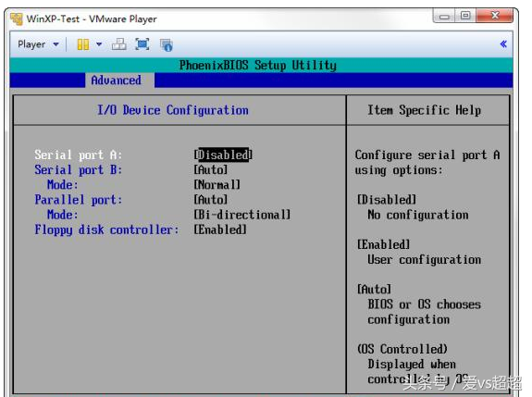
Task: Select the serial Mode Normal value
Action: 217,184
